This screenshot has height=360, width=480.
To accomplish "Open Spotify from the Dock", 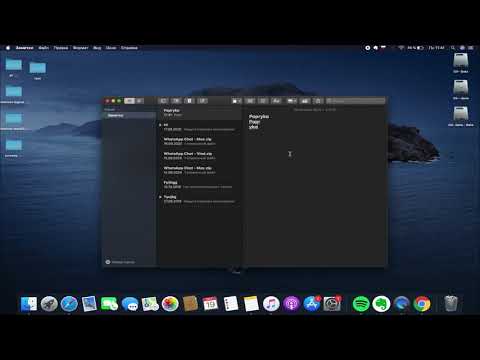I will [361, 304].
